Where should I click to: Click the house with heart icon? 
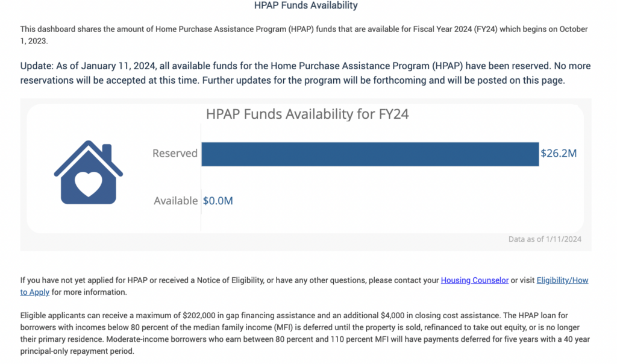pyautogui.click(x=88, y=172)
